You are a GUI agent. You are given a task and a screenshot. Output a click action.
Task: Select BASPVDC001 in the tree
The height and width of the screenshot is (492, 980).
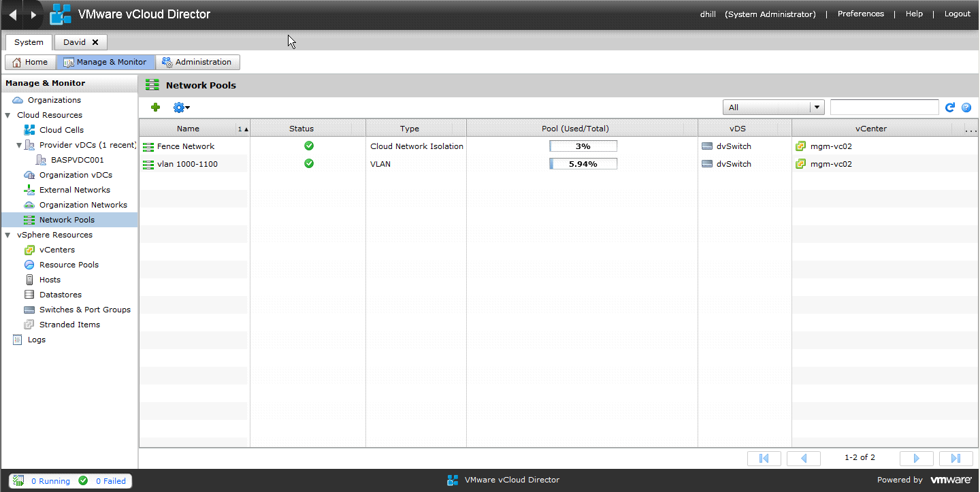[x=78, y=160]
